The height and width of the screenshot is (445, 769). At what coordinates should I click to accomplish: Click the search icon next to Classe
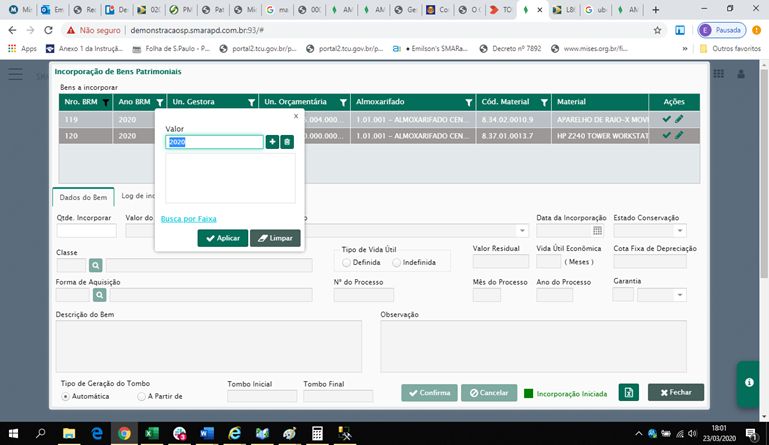tap(96, 265)
